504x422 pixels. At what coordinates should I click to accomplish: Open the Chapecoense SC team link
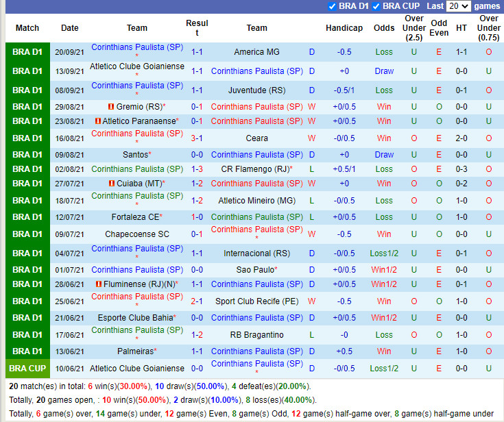coord(136,234)
